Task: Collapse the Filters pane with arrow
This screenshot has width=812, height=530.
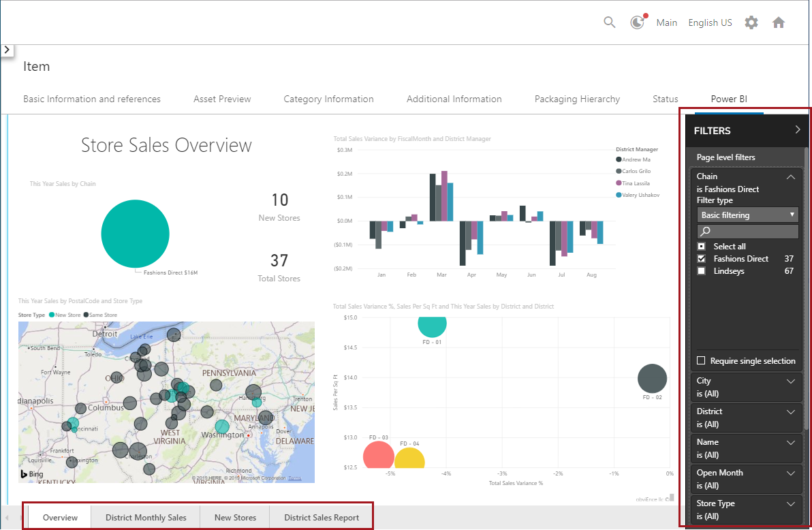Action: point(798,129)
